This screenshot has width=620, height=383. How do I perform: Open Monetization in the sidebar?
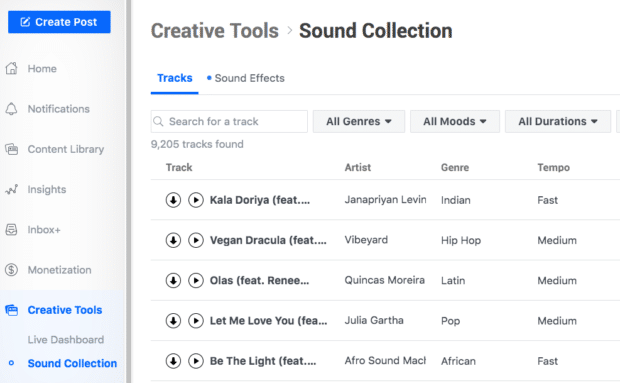point(59,270)
